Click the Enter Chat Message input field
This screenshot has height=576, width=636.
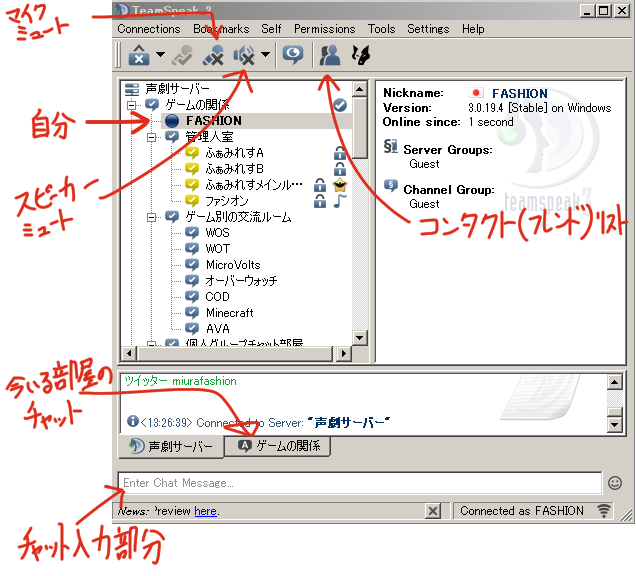[x=359, y=483]
